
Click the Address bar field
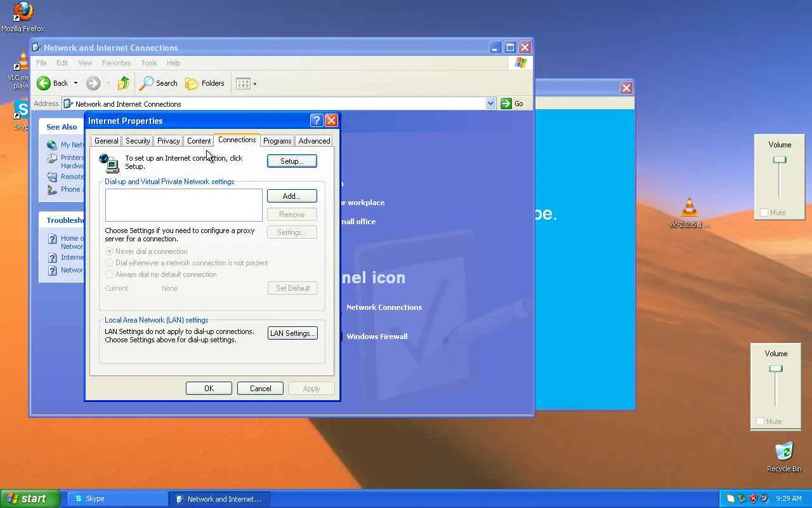(x=279, y=104)
